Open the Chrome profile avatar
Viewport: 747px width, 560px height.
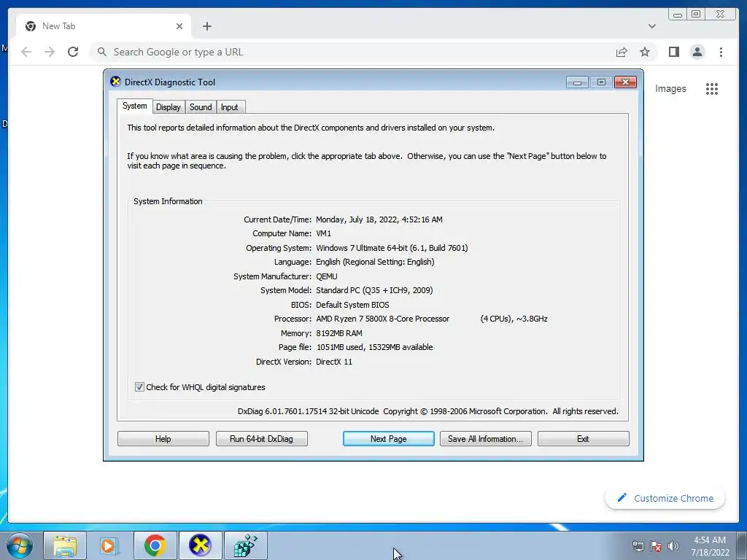[x=697, y=52]
